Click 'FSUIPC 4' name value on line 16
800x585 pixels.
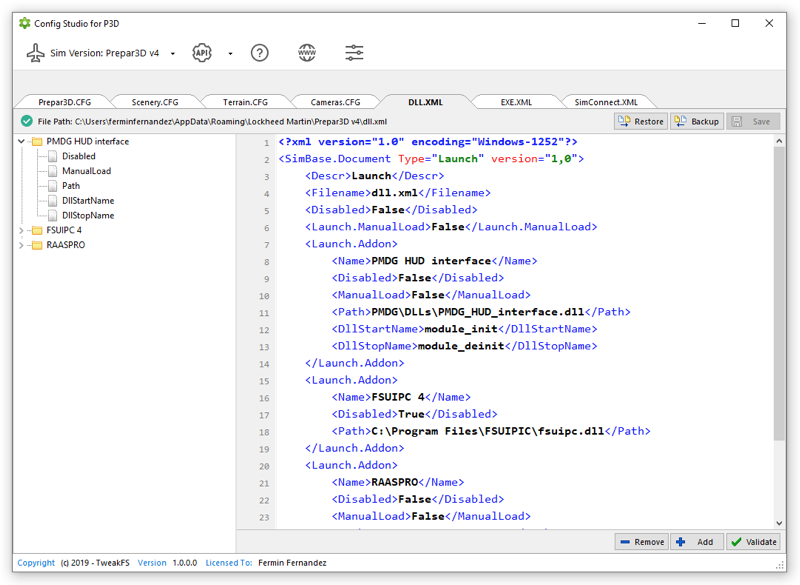[x=398, y=397]
